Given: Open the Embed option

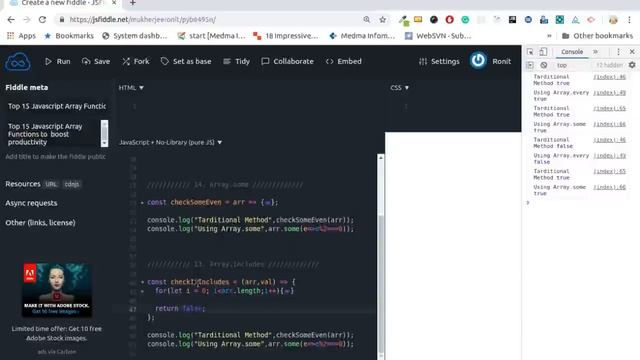Looking at the screenshot, I should point(344,61).
